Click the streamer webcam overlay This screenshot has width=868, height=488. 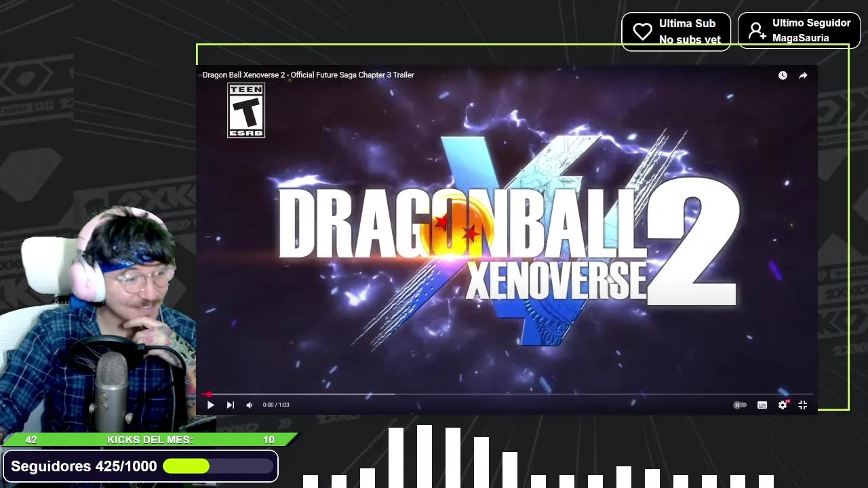pos(98,319)
